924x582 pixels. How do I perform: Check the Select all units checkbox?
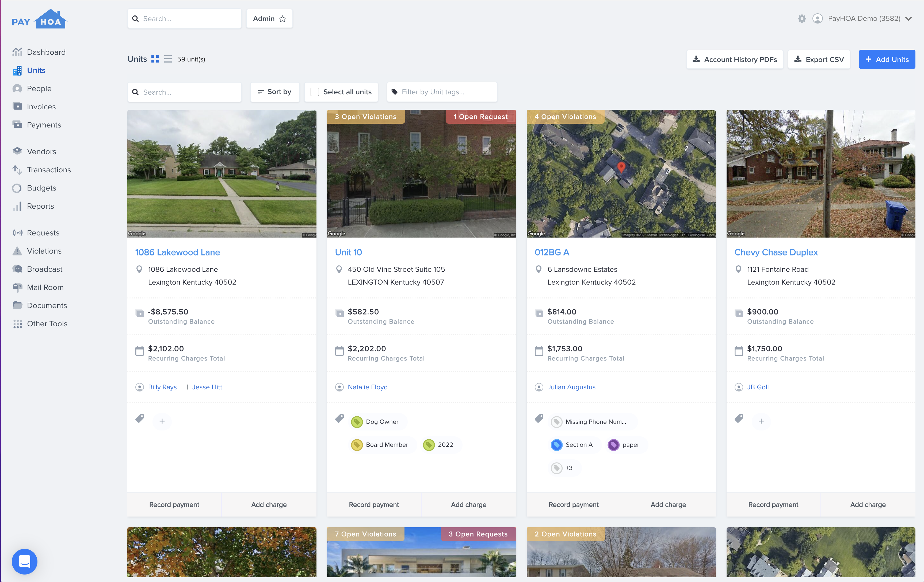pos(315,92)
